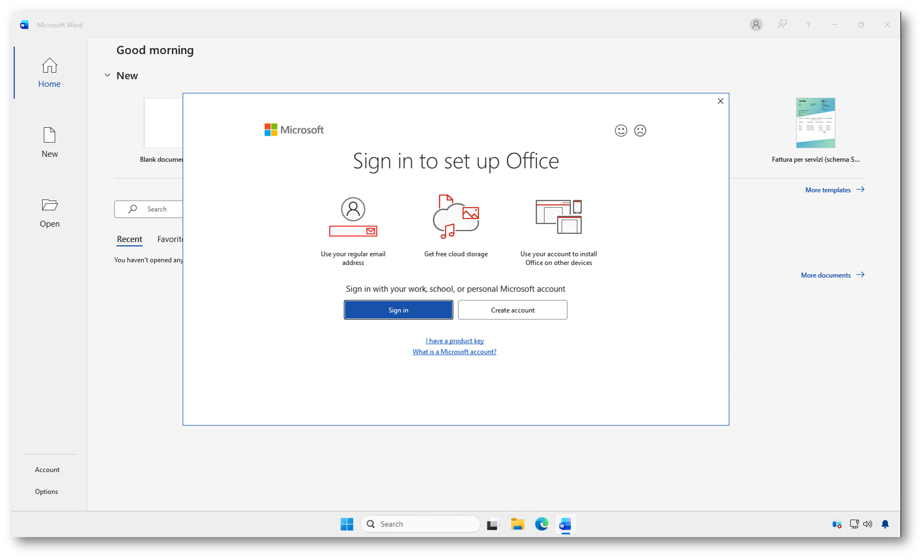This screenshot has width=924, height=560.
Task: Click the Blank document thumbnail
Action: pos(163,123)
